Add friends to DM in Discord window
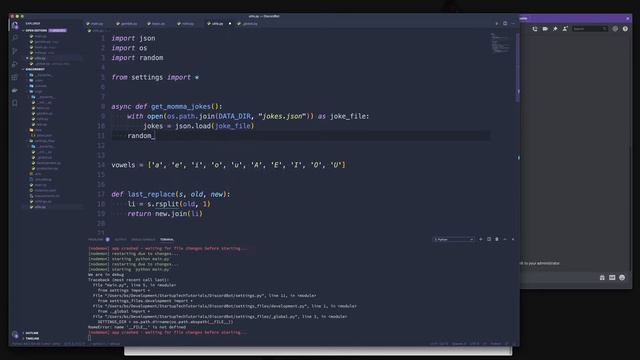640x360 pixels. (x=565, y=29)
